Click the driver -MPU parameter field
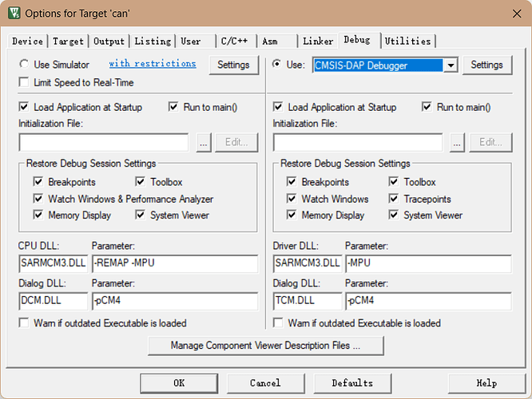Viewport: 532px width, 399px height. pos(428,264)
